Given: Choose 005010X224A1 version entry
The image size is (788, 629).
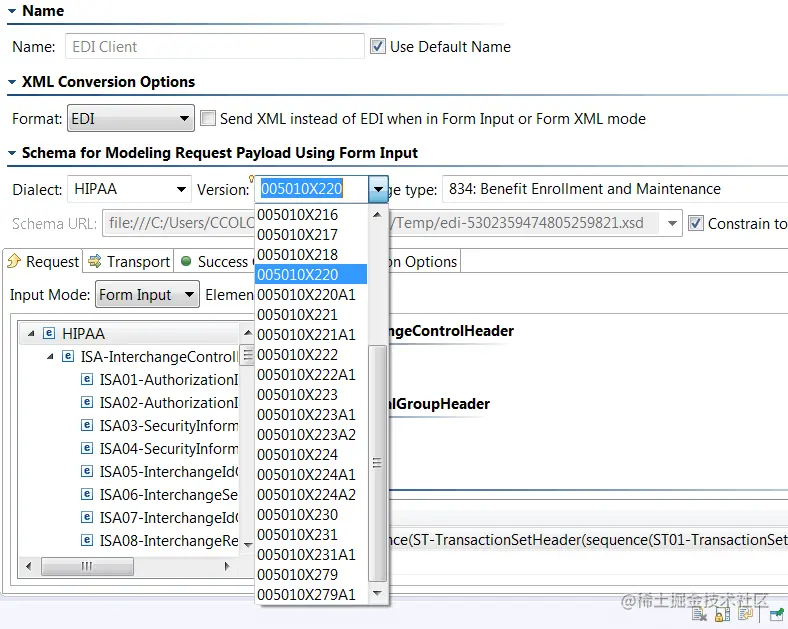Looking at the screenshot, I should [x=311, y=475].
